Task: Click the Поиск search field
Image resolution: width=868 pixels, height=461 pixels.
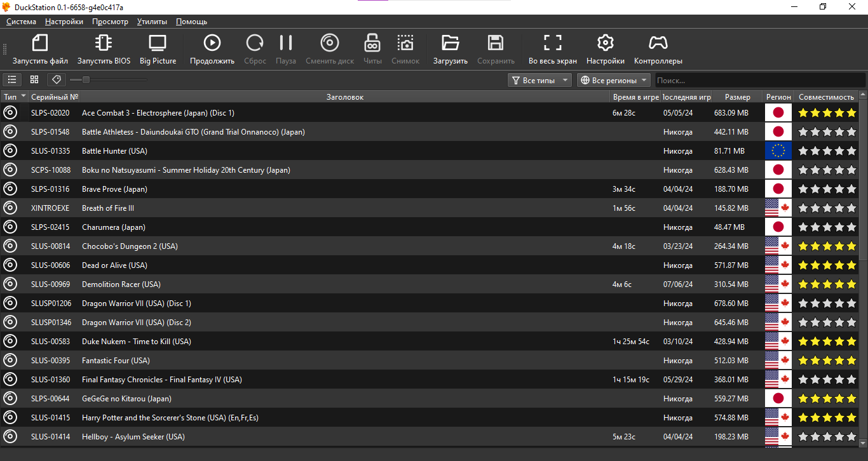Action: pos(760,81)
